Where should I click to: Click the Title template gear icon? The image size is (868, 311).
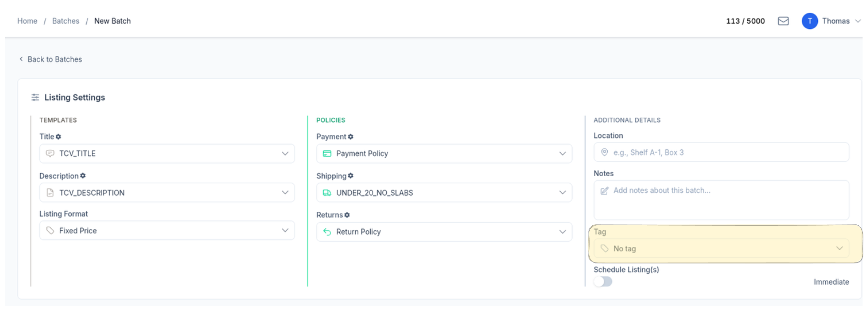[58, 136]
